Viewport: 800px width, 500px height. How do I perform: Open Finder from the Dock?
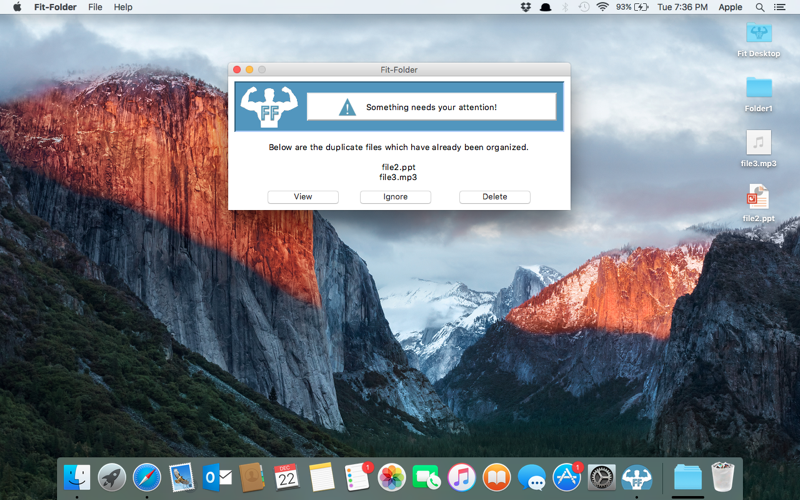[x=77, y=478]
